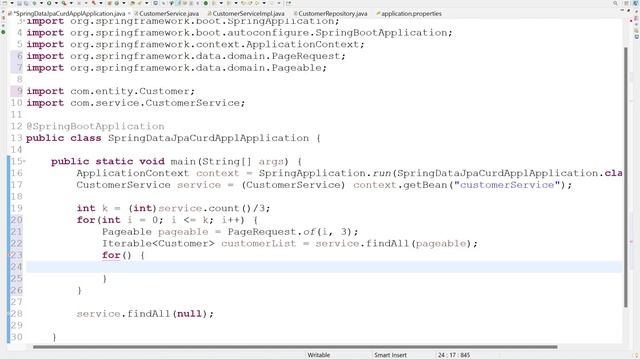Open the Run configurations dropdown arrow
Screen dimensions: 640x360
click(x=56, y=3)
